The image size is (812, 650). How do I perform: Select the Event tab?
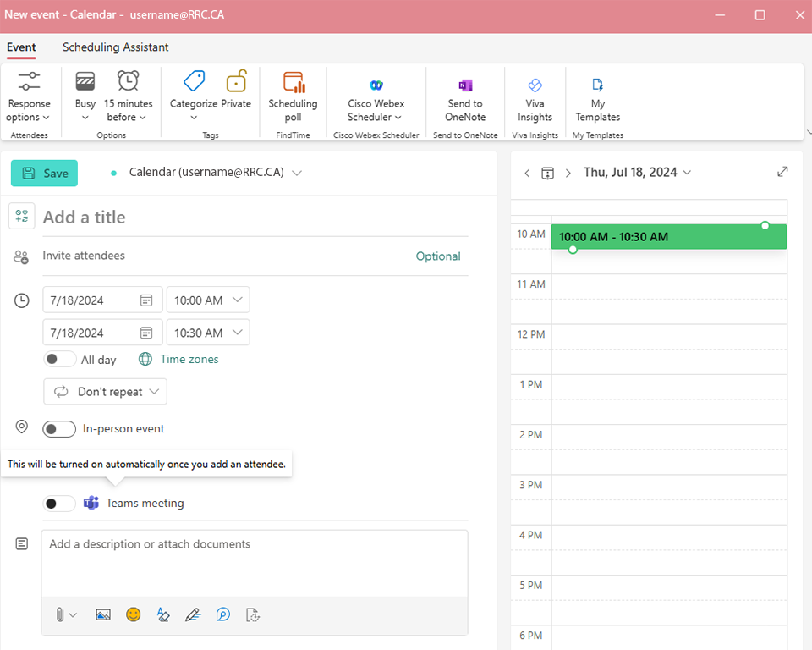pyautogui.click(x=21, y=47)
